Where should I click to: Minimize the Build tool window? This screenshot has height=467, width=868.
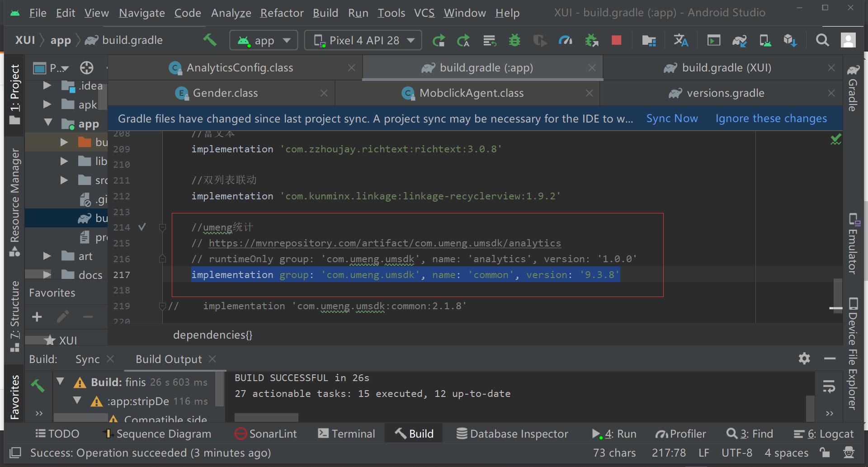(x=830, y=359)
